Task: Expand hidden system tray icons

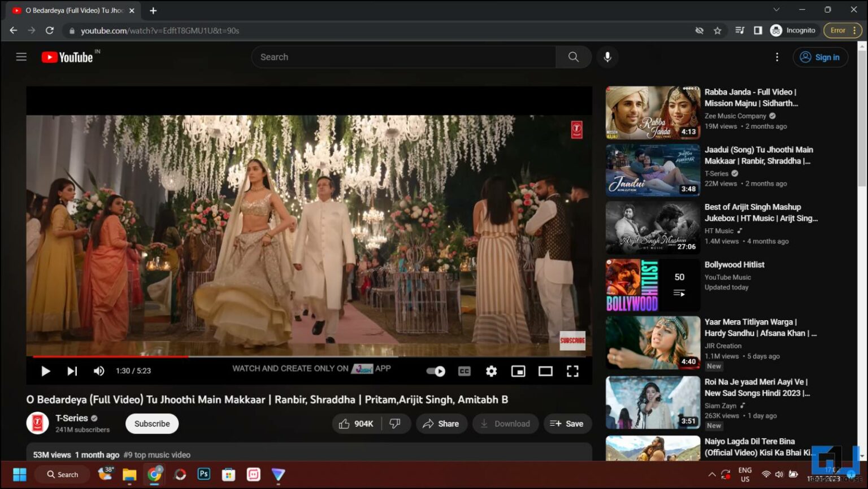Action: [x=712, y=474]
